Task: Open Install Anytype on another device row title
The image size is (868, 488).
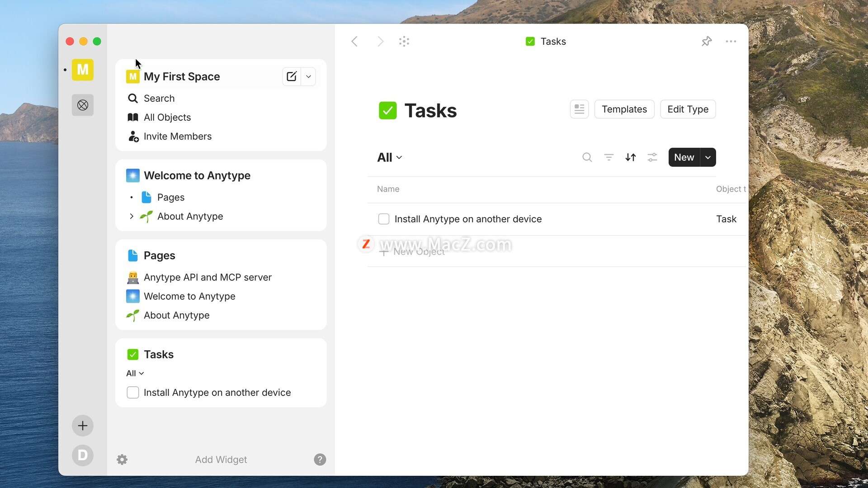Action: (468, 219)
